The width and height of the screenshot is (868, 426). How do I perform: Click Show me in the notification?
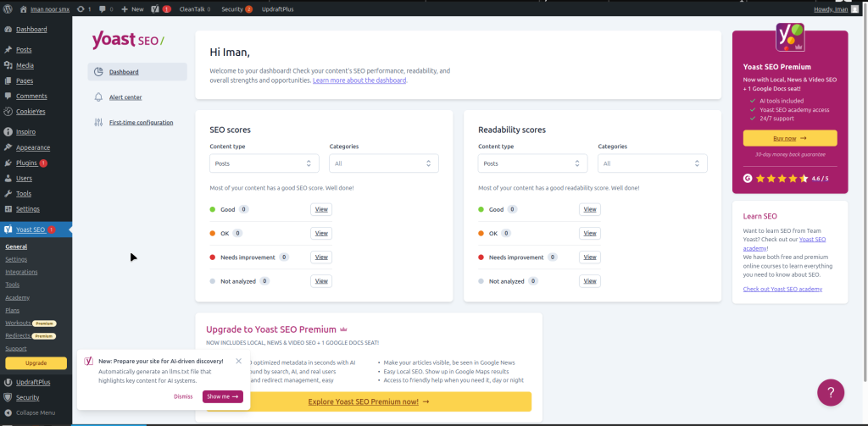(x=223, y=396)
